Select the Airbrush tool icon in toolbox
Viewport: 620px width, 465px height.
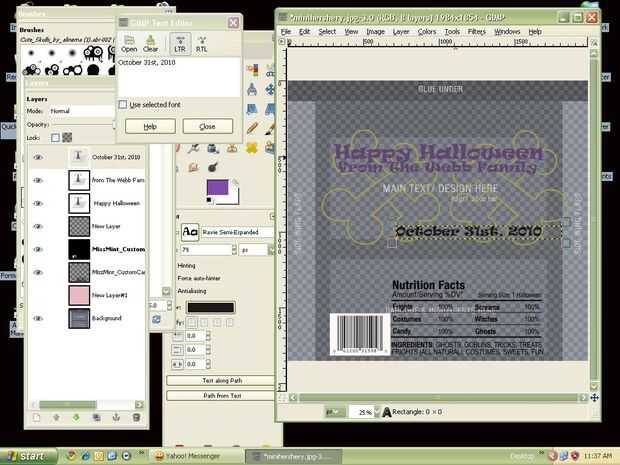[194, 148]
